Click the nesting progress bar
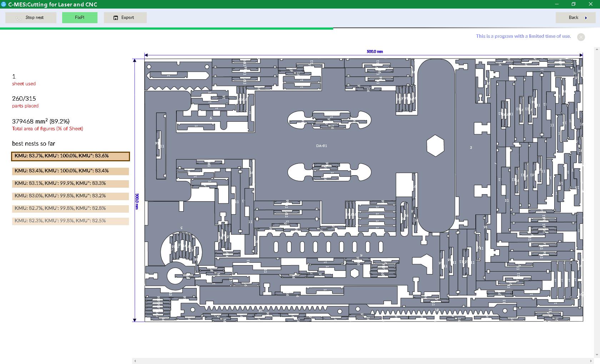600x364 pixels. (300, 29)
